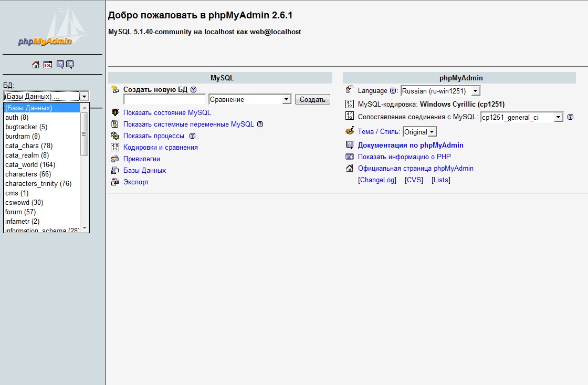Image resolution: width=588 pixels, height=385 pixels.
Task: Open the Original theme style dropdown
Action: (x=419, y=132)
